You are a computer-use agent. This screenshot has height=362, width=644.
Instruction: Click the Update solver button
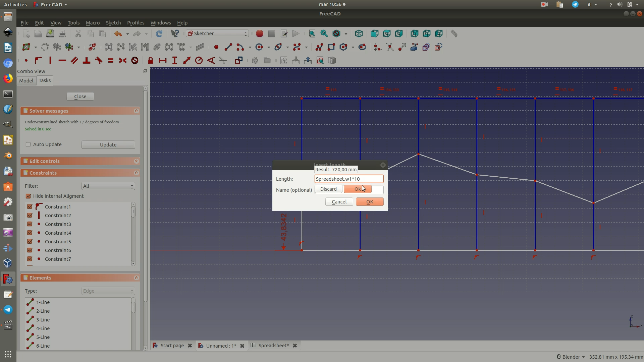click(x=108, y=145)
